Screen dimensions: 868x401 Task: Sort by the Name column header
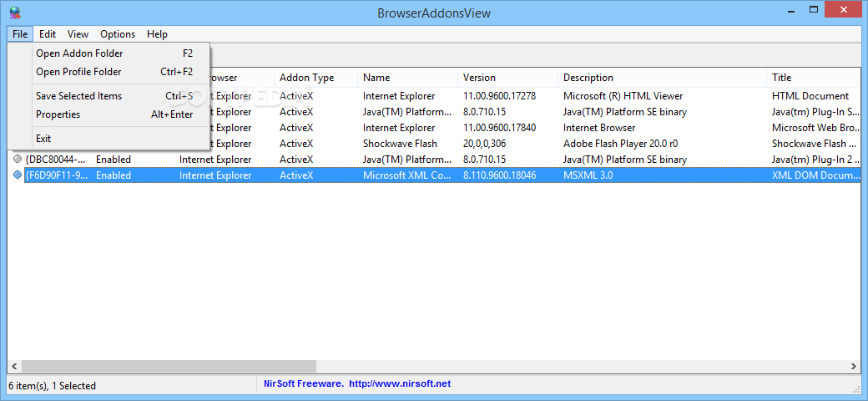(x=408, y=78)
